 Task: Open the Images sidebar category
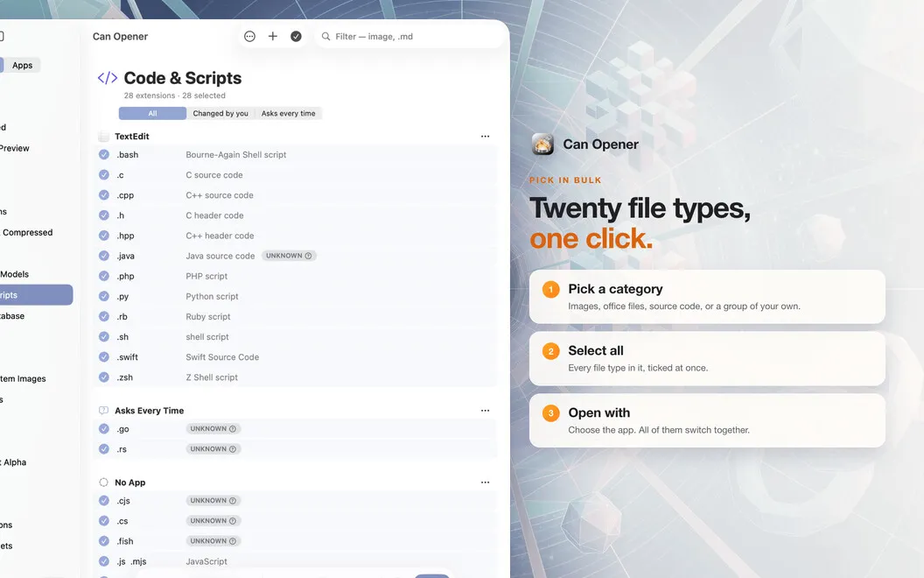pyautogui.click(x=24, y=378)
